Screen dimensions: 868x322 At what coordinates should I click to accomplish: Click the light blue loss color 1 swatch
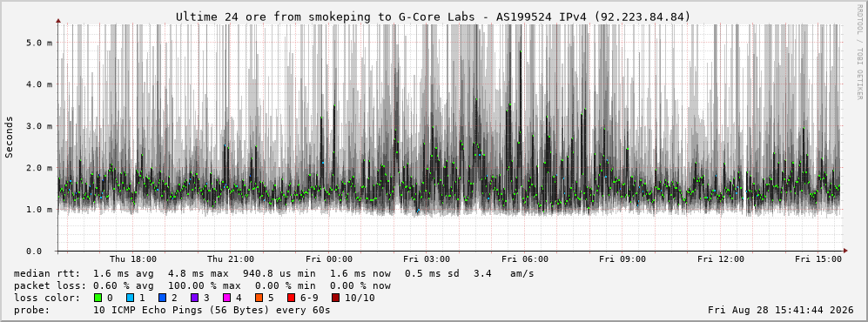(x=131, y=298)
